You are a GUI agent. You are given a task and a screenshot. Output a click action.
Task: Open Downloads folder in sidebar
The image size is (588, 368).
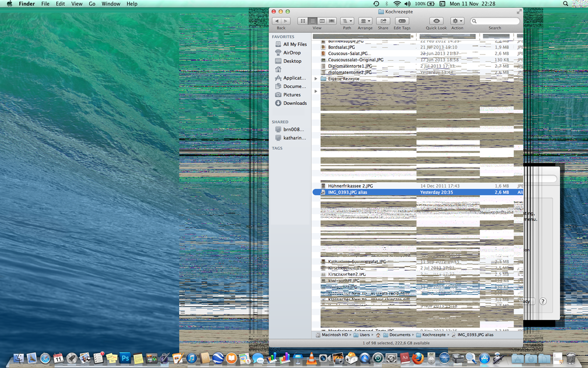pyautogui.click(x=294, y=103)
